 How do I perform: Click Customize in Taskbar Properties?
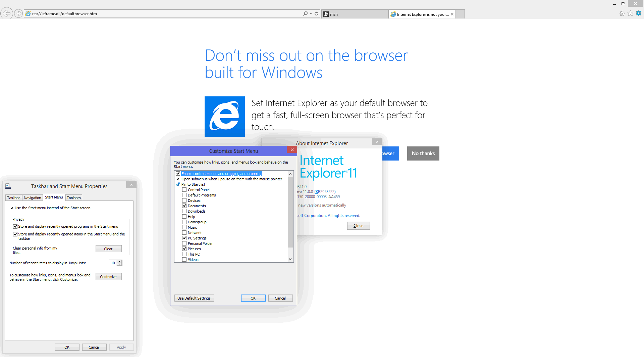tap(108, 277)
